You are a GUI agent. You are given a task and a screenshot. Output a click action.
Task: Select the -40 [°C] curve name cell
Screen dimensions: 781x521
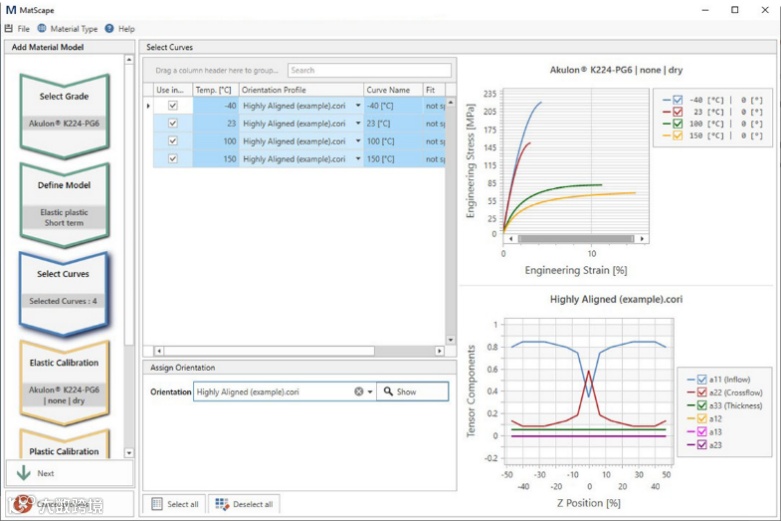[x=393, y=106]
